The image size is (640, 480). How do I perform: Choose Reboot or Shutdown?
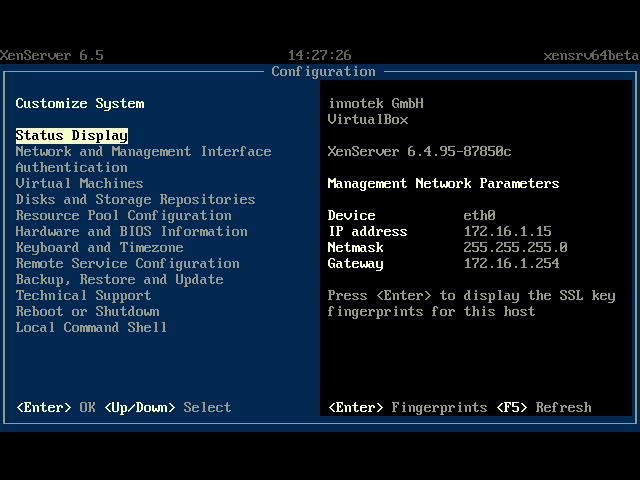point(87,312)
